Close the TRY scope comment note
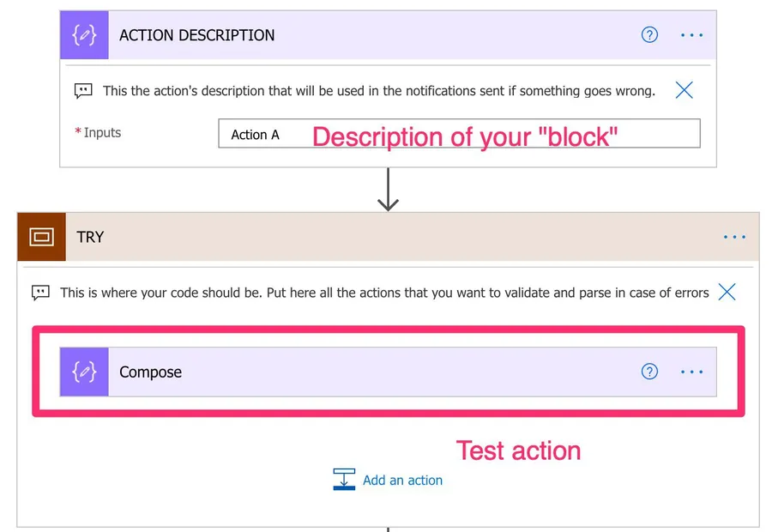 click(x=727, y=292)
